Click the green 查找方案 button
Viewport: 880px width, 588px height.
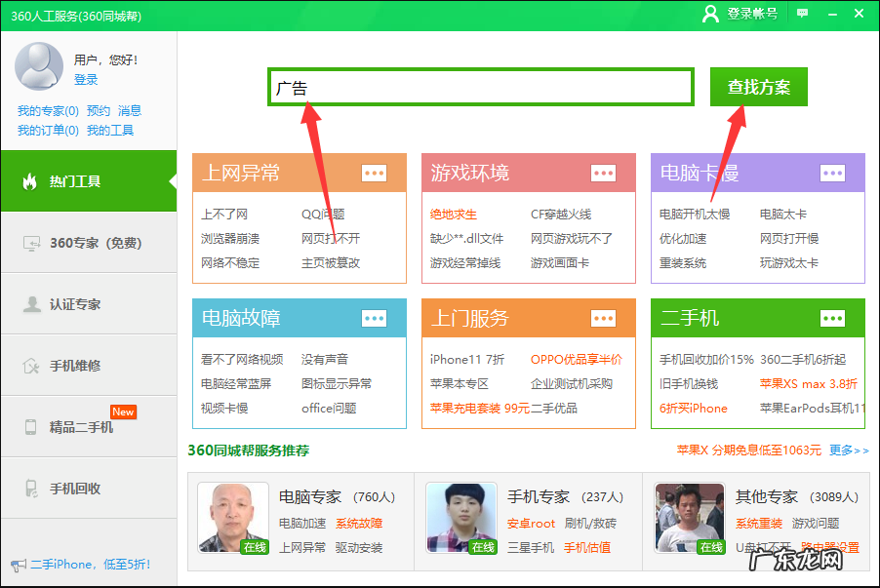[x=758, y=87]
